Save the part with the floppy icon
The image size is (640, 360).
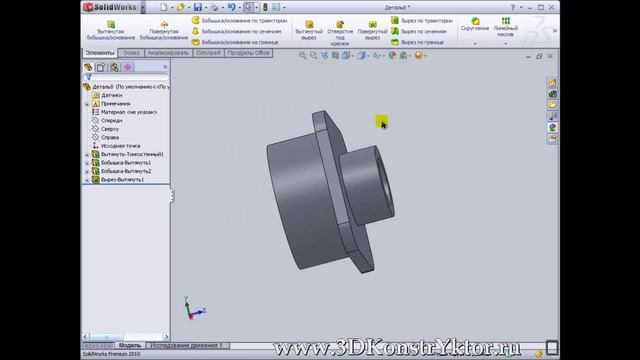click(x=198, y=7)
